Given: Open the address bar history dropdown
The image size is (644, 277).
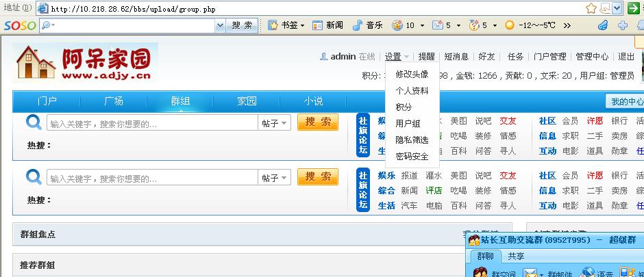Looking at the screenshot, I should pos(617,8).
